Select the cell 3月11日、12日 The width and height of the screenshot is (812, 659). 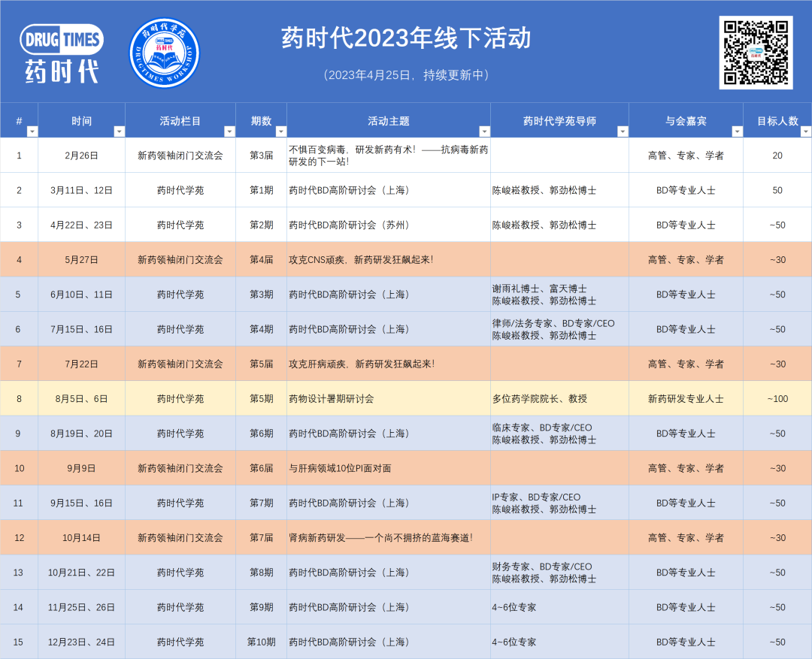tap(81, 190)
